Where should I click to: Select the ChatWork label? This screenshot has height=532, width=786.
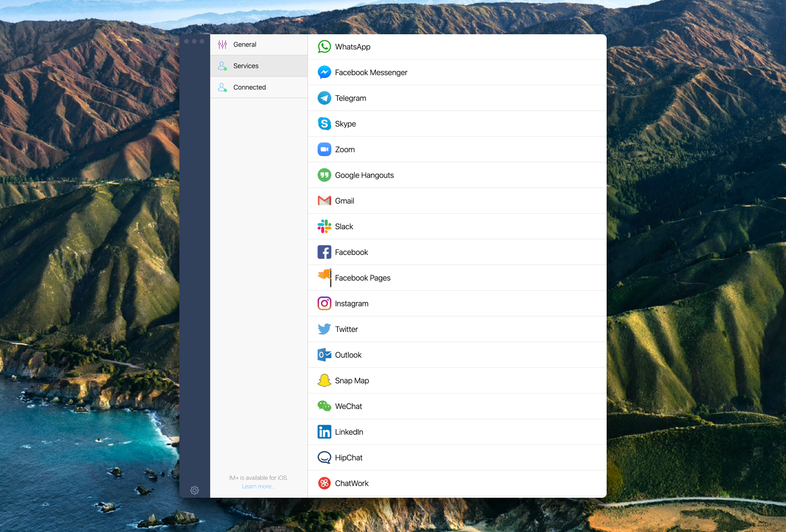tap(352, 484)
